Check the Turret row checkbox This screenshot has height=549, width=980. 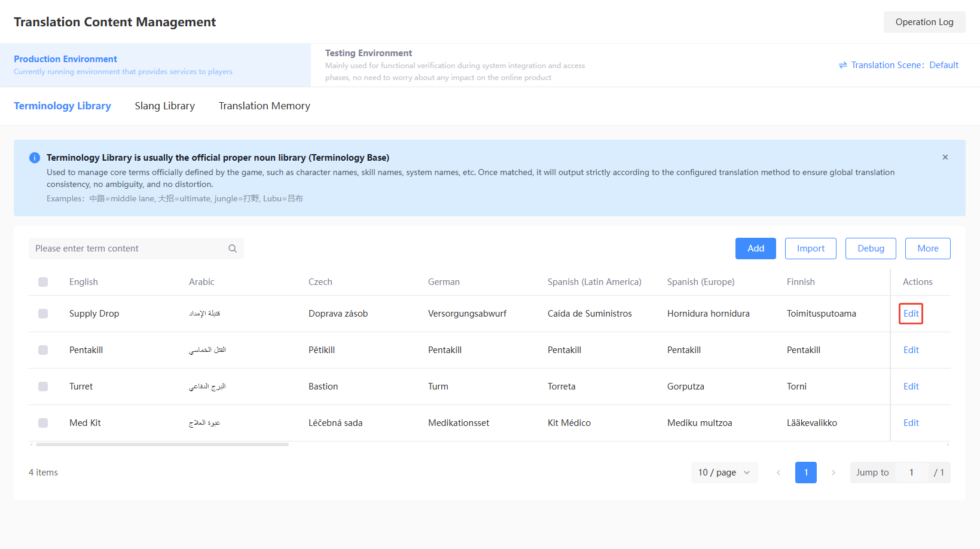(43, 387)
